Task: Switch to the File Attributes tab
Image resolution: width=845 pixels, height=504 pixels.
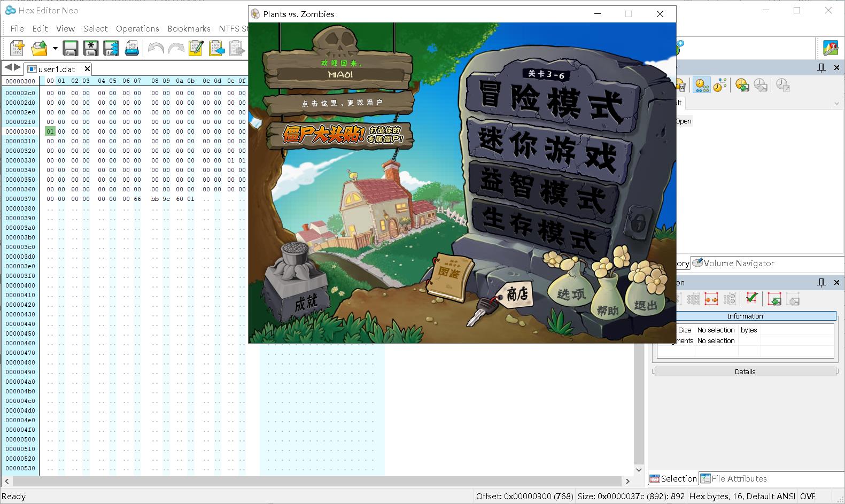Action: 733,478
